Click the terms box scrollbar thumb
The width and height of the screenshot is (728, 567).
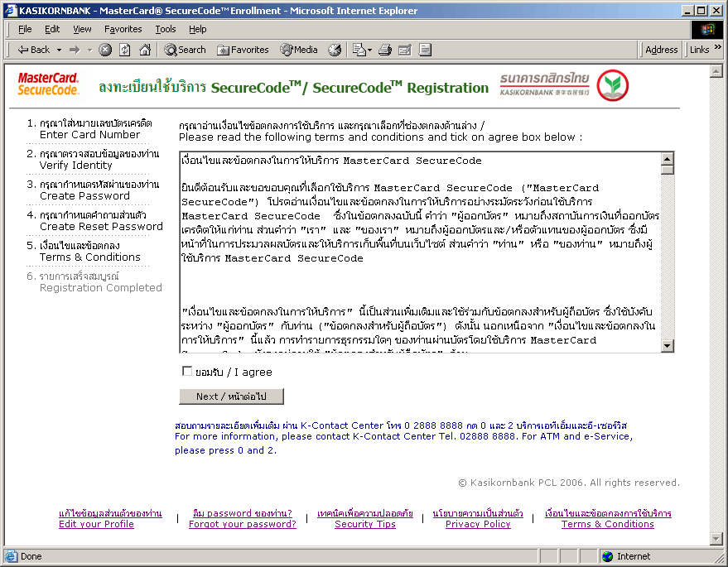pos(668,170)
